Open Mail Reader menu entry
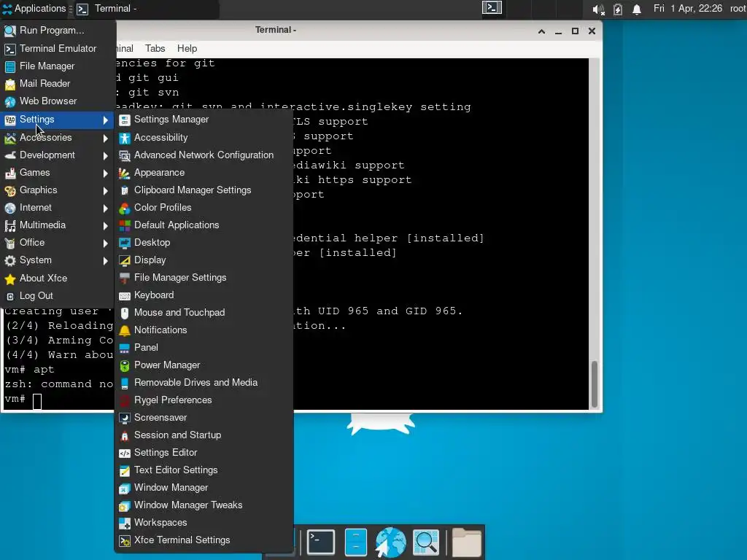The image size is (747, 560). 58,84
